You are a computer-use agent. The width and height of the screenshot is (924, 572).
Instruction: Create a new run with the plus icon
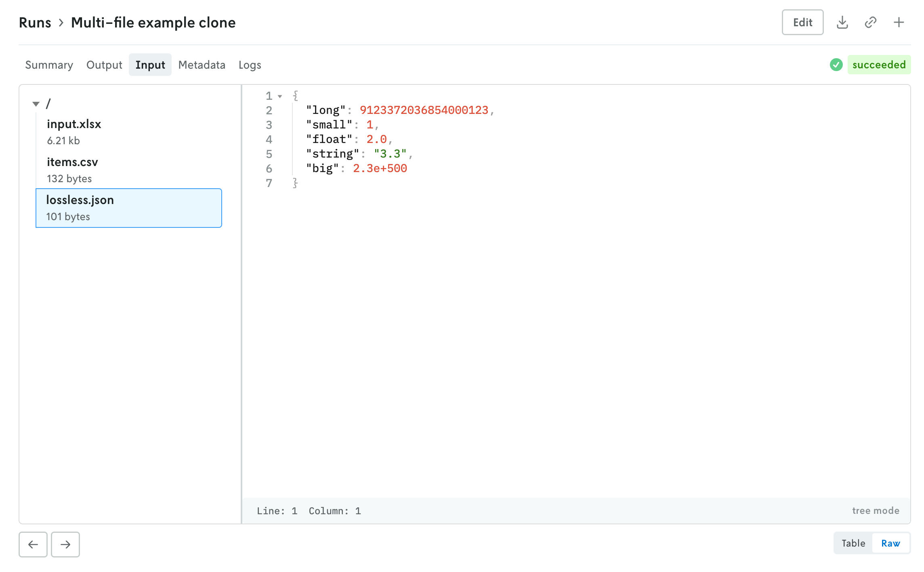coord(899,22)
